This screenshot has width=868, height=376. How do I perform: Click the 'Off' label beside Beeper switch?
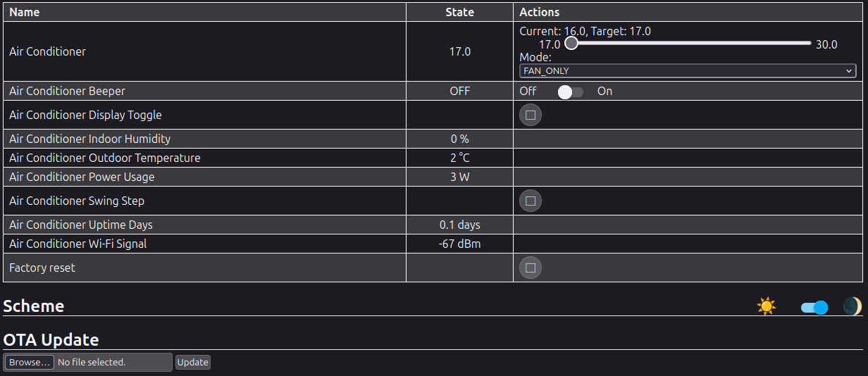(528, 92)
